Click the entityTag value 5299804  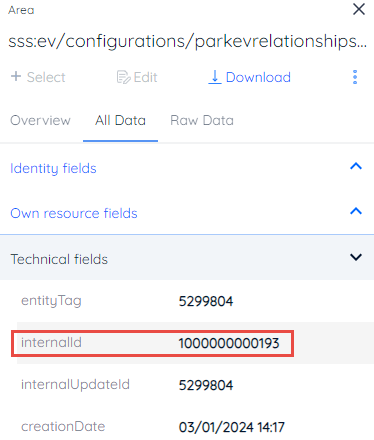[206, 301]
